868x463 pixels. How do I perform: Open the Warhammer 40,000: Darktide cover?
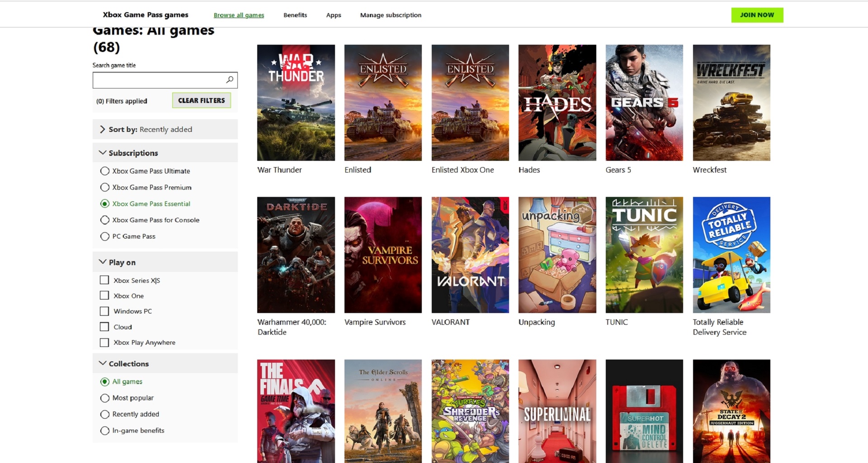click(x=296, y=255)
